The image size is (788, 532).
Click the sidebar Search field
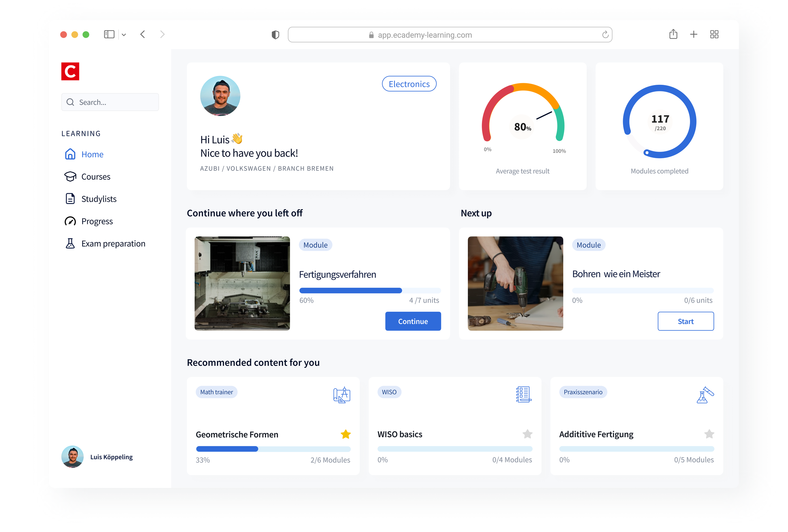[110, 102]
